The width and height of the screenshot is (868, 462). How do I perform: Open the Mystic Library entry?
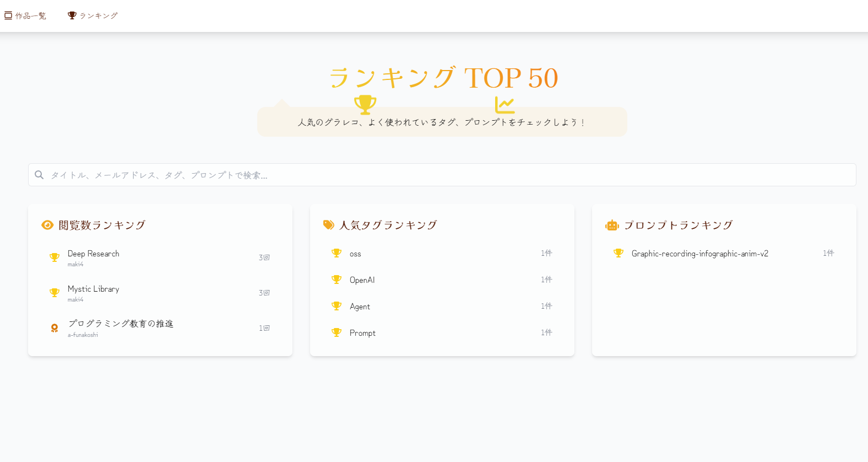click(x=160, y=293)
